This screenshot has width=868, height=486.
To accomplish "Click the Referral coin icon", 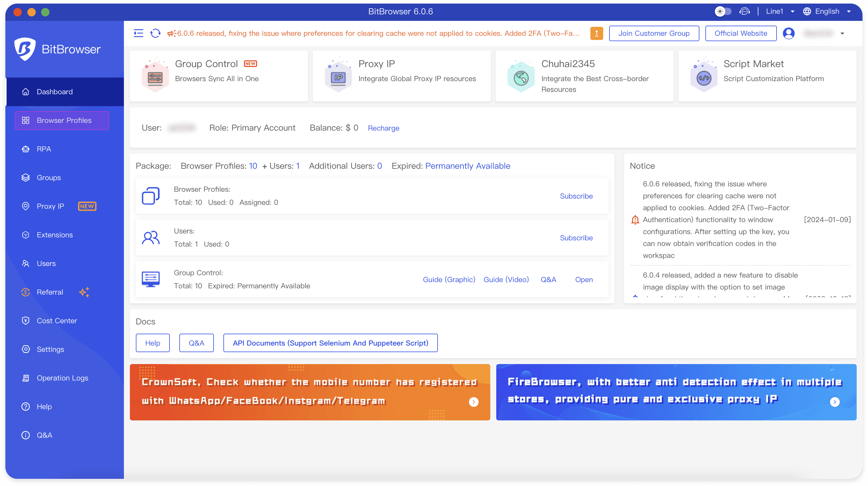I will coord(26,292).
